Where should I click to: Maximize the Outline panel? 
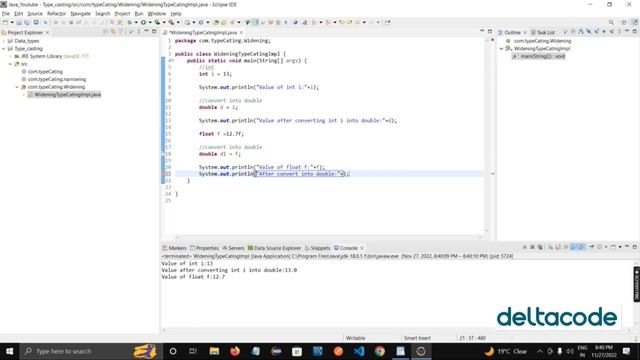[x=635, y=31]
